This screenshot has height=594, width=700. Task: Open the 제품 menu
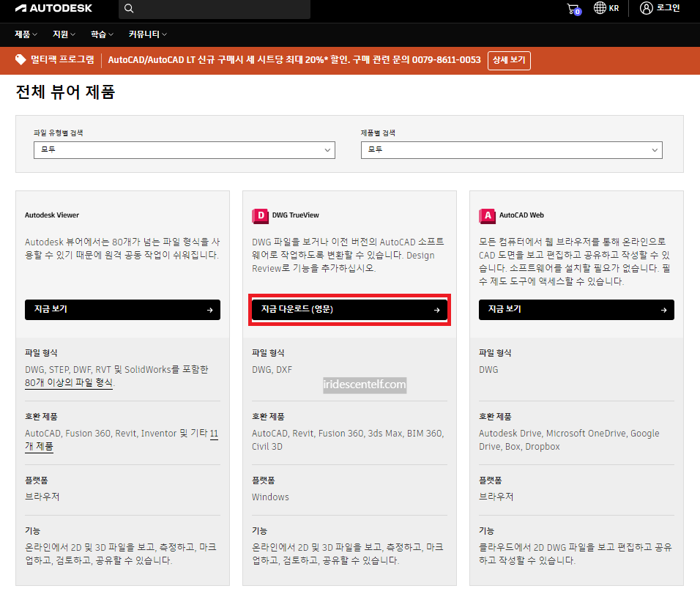coord(26,34)
